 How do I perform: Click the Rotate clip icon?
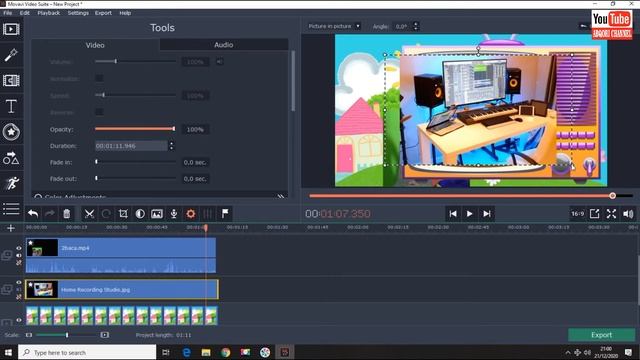tap(106, 213)
